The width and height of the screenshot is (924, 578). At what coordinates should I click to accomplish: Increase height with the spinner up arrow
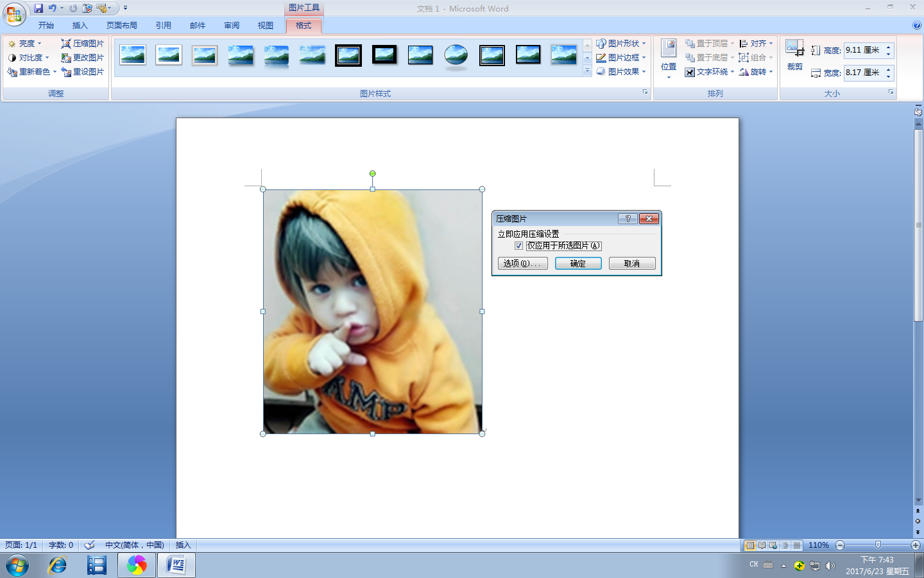coord(889,47)
